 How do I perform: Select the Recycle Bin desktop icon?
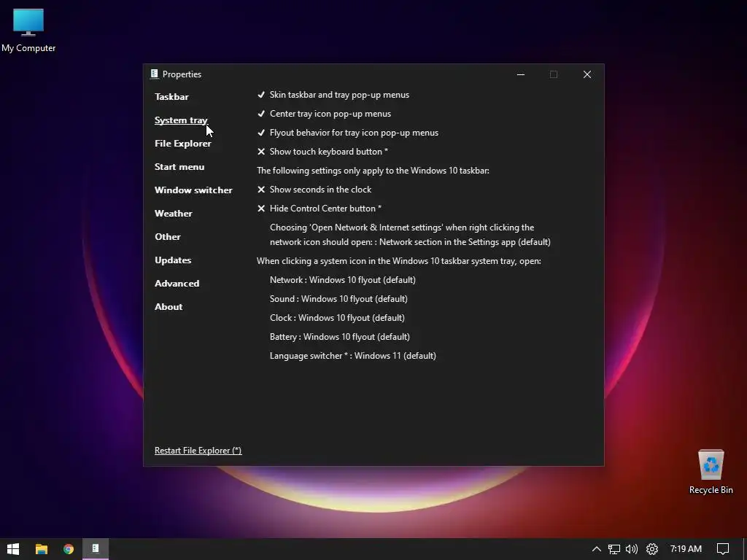pyautogui.click(x=711, y=472)
